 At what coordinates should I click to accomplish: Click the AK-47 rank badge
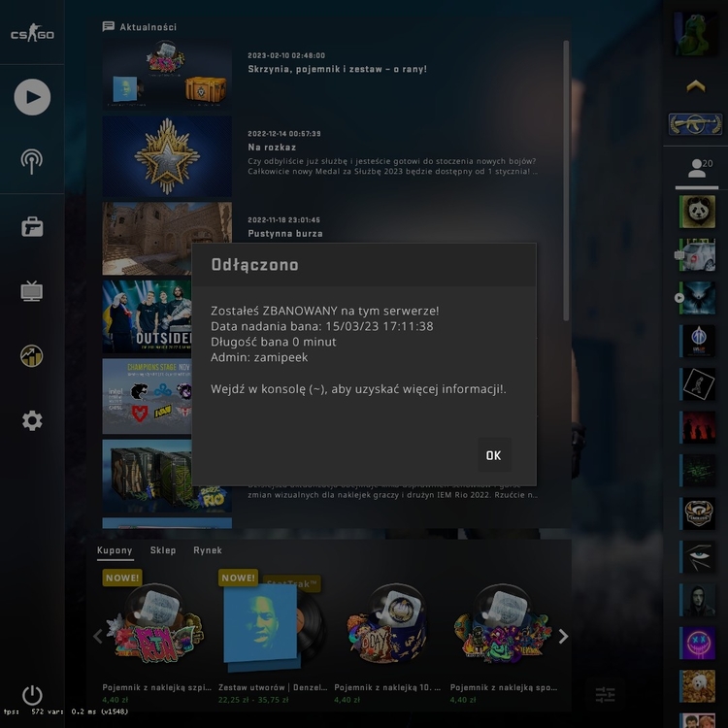(695, 124)
